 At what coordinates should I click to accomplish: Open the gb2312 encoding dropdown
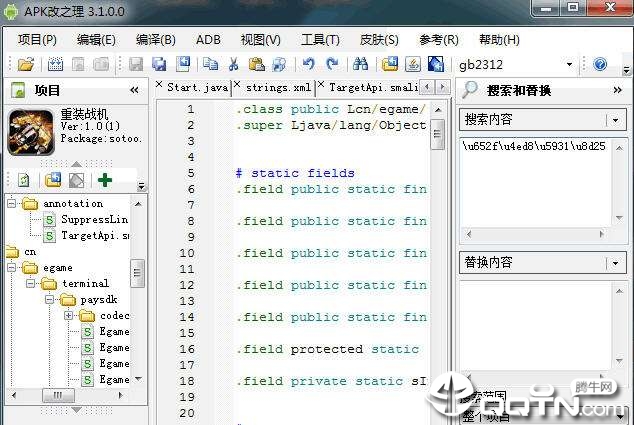569,64
